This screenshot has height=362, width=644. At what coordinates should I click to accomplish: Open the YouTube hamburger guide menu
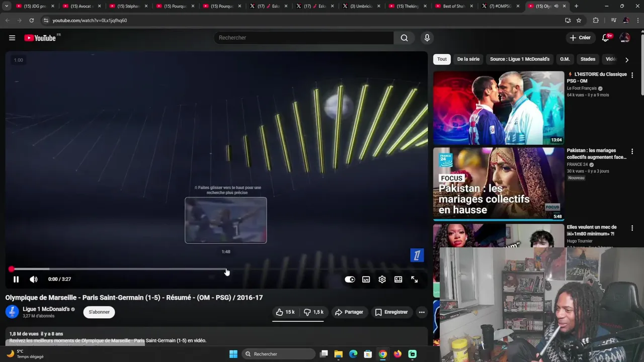click(12, 38)
